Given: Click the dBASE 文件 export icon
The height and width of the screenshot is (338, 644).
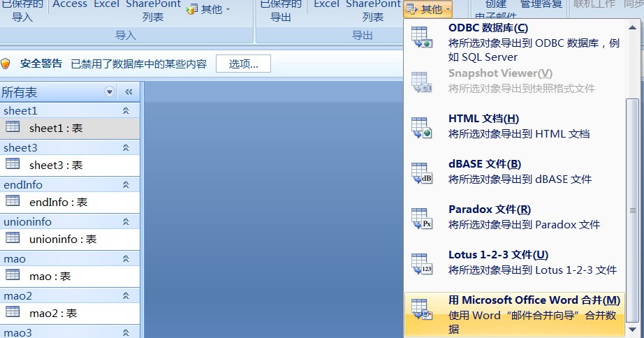Looking at the screenshot, I should pyautogui.click(x=422, y=173).
